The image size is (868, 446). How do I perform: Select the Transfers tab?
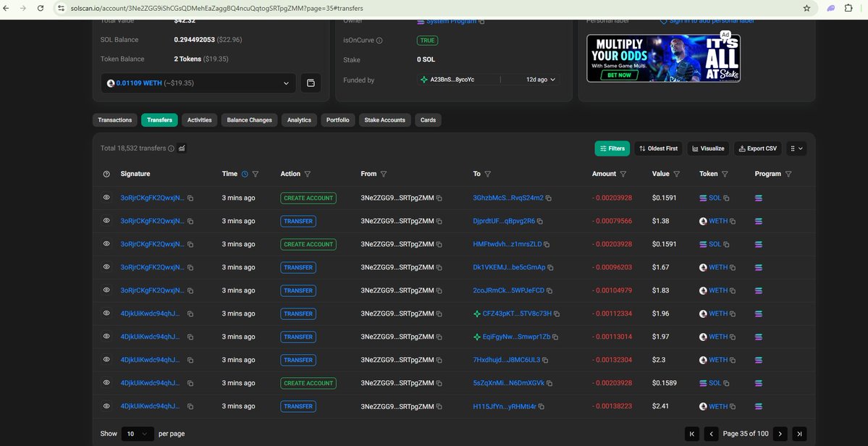pos(159,120)
